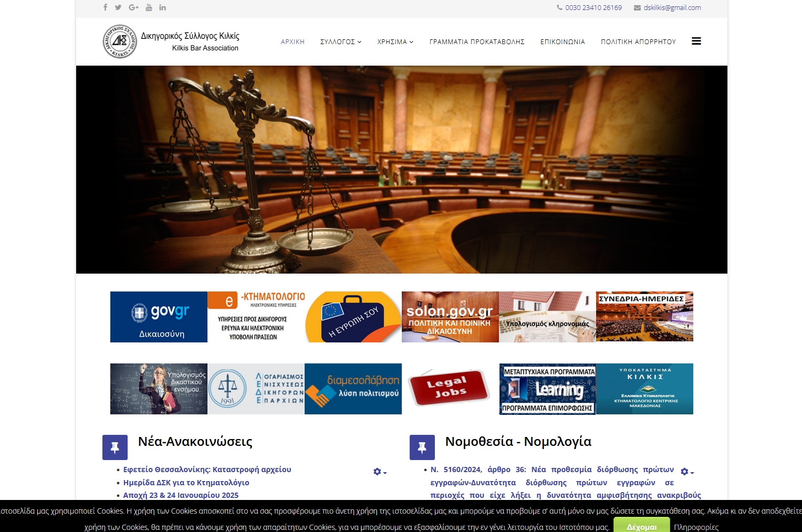802x532 pixels.
Task: Open Ν. 5160/2024 άρθρο 36 article
Action: [566, 483]
